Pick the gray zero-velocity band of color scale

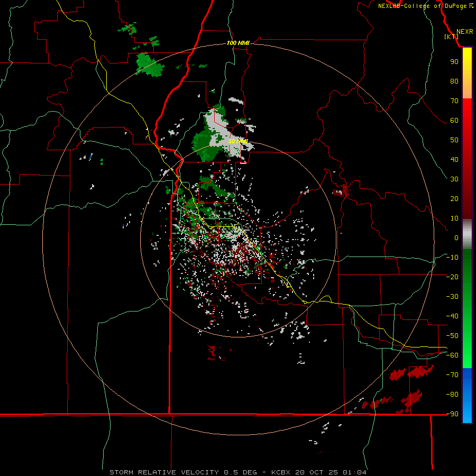[467, 234]
